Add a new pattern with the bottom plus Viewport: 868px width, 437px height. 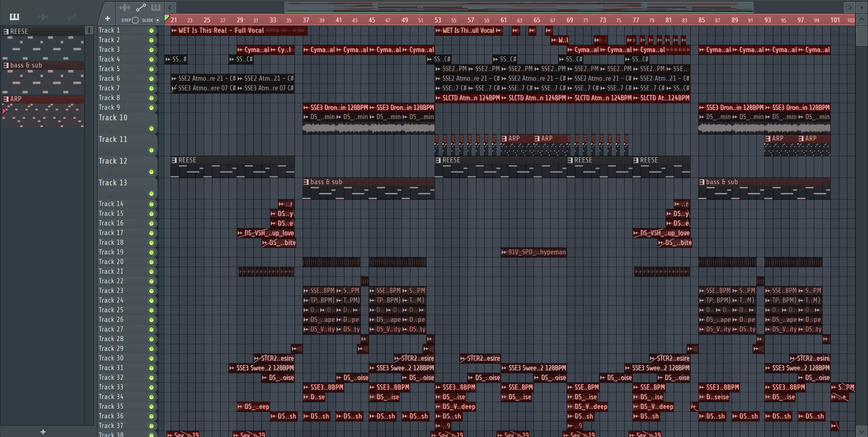43,432
